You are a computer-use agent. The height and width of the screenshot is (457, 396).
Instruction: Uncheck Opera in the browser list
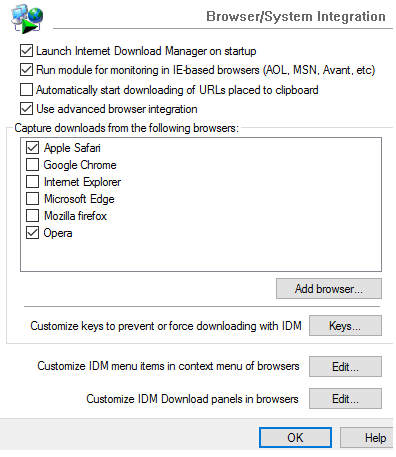click(32, 233)
